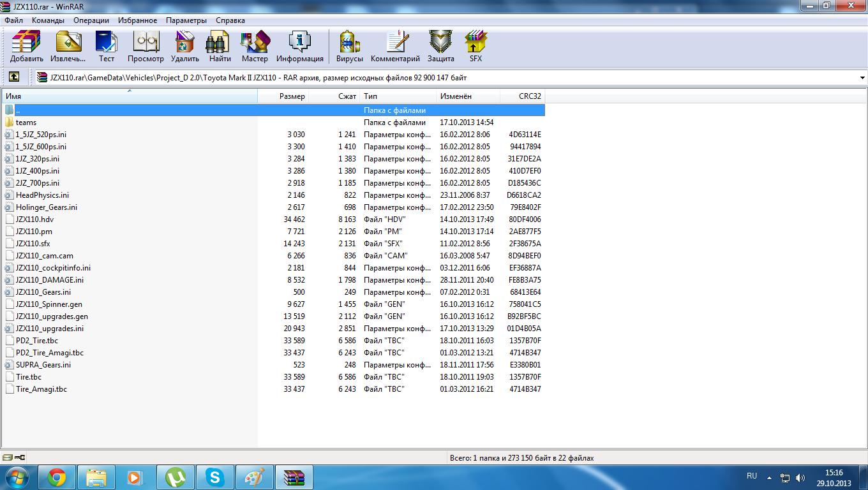Open the Windows Start button

click(x=17, y=477)
